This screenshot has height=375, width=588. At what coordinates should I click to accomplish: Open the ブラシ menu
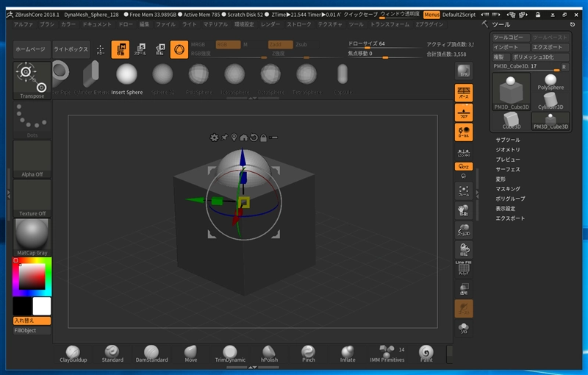(47, 24)
